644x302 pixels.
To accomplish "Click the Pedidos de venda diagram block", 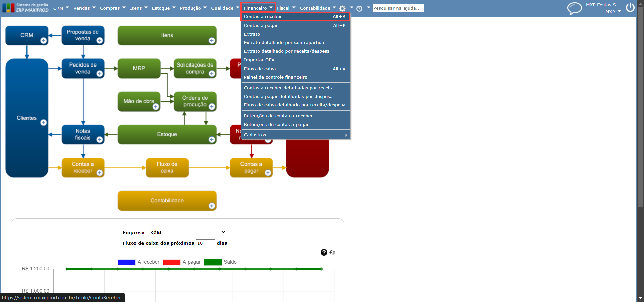I will click(83, 69).
